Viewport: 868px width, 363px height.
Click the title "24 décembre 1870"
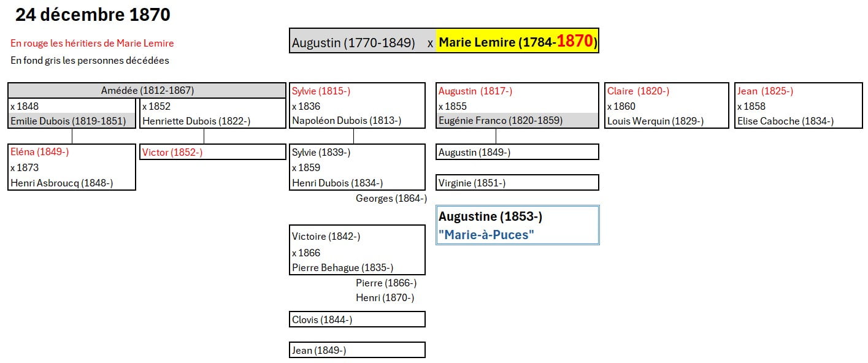[93, 15]
